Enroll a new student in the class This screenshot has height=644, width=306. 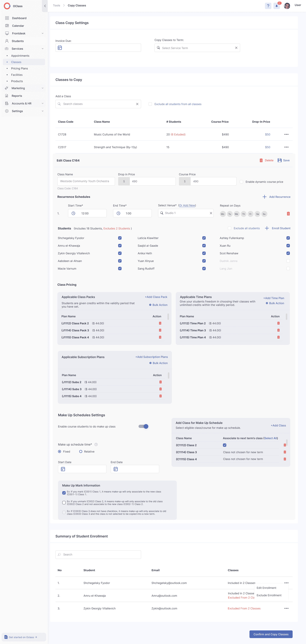point(278,228)
